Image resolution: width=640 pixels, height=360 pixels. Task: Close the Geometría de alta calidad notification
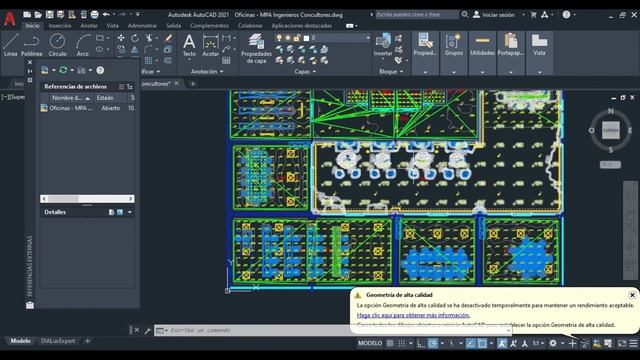pos(632,295)
